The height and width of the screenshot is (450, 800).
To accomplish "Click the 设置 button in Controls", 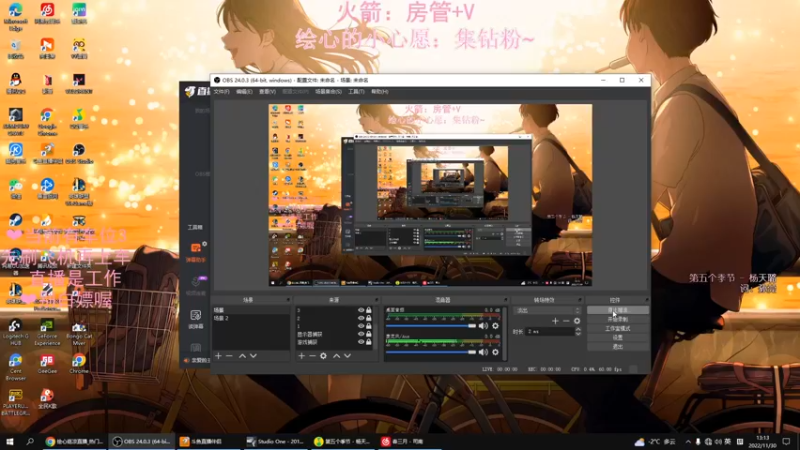I will pos(618,338).
